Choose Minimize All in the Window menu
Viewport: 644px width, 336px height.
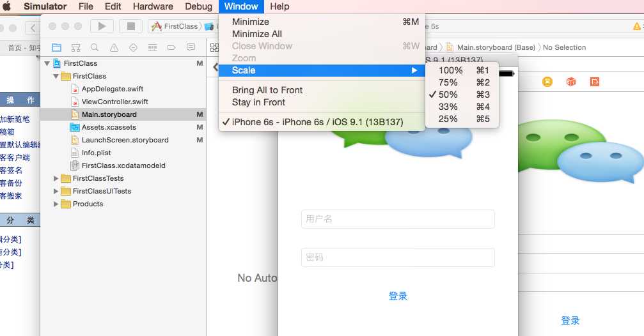[322, 34]
